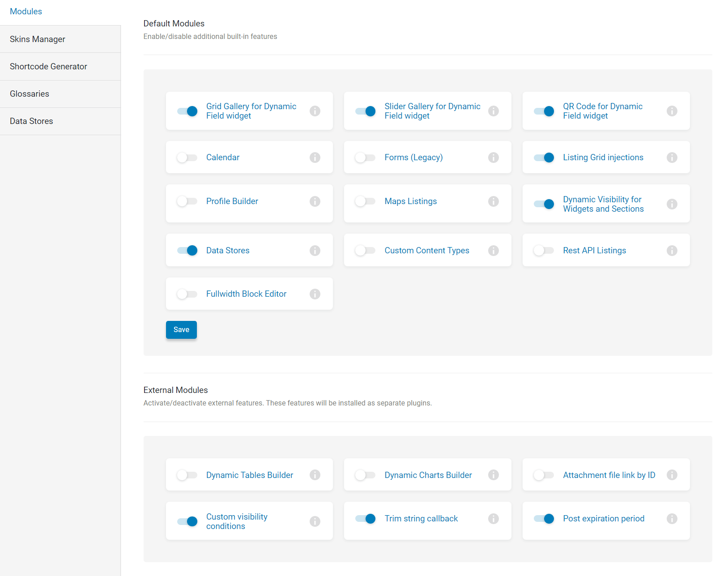Open the info tooltip beside Calendar
Image resolution: width=728 pixels, height=576 pixels.
click(x=315, y=158)
